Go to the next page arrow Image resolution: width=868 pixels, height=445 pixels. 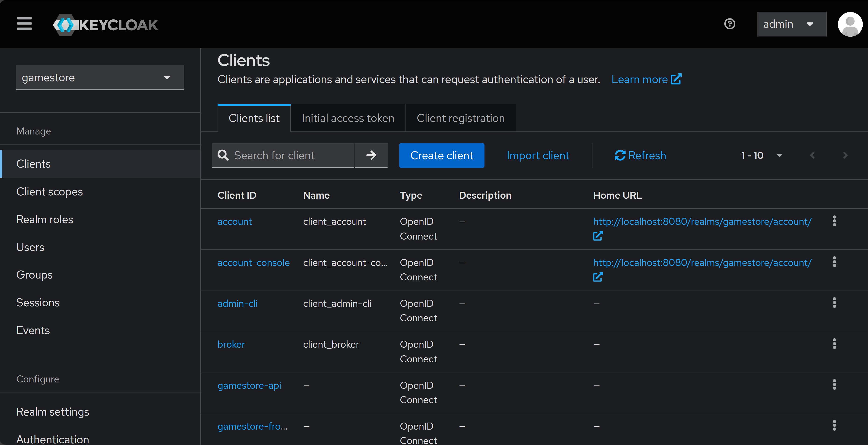pos(845,155)
